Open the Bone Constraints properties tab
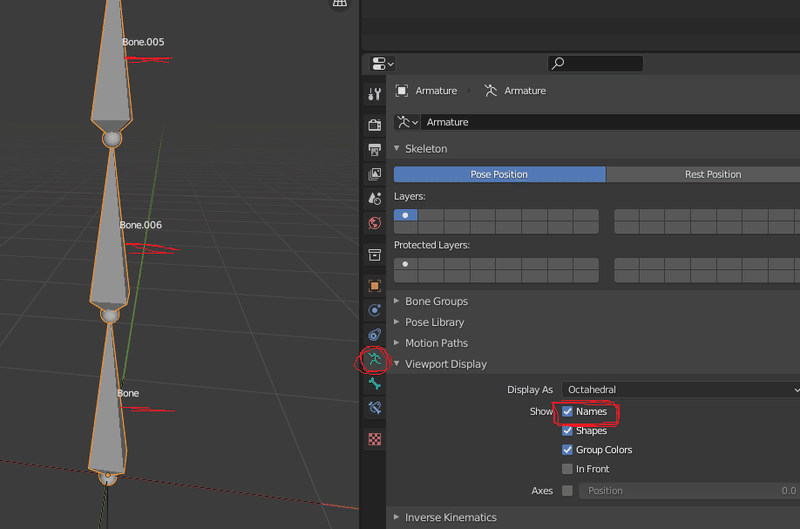 [x=374, y=408]
